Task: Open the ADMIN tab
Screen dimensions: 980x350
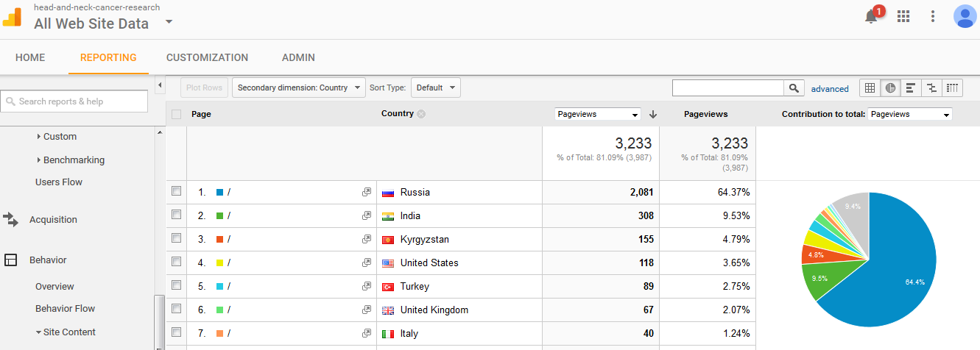Action: tap(298, 57)
